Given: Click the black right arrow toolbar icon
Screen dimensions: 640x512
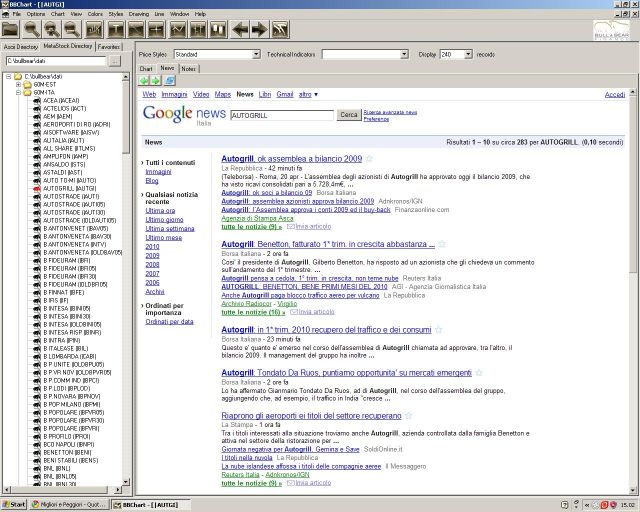Looking at the screenshot, I should tap(260, 30).
